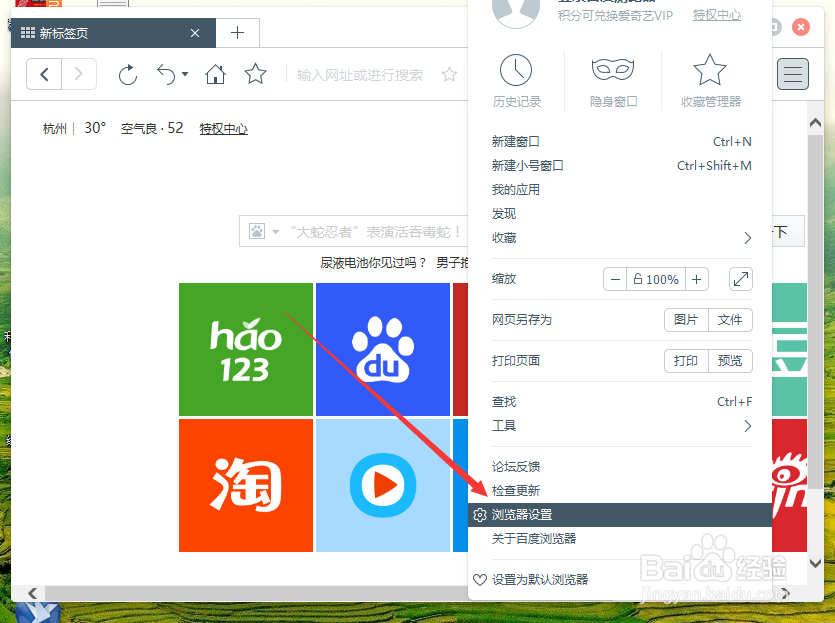Click the 空气良 · 52 air quality text
Viewport: 835px width, 623px height.
coord(152,128)
